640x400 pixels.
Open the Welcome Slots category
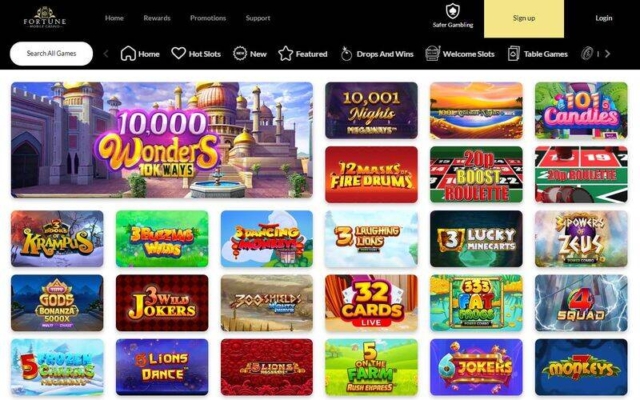pos(460,53)
